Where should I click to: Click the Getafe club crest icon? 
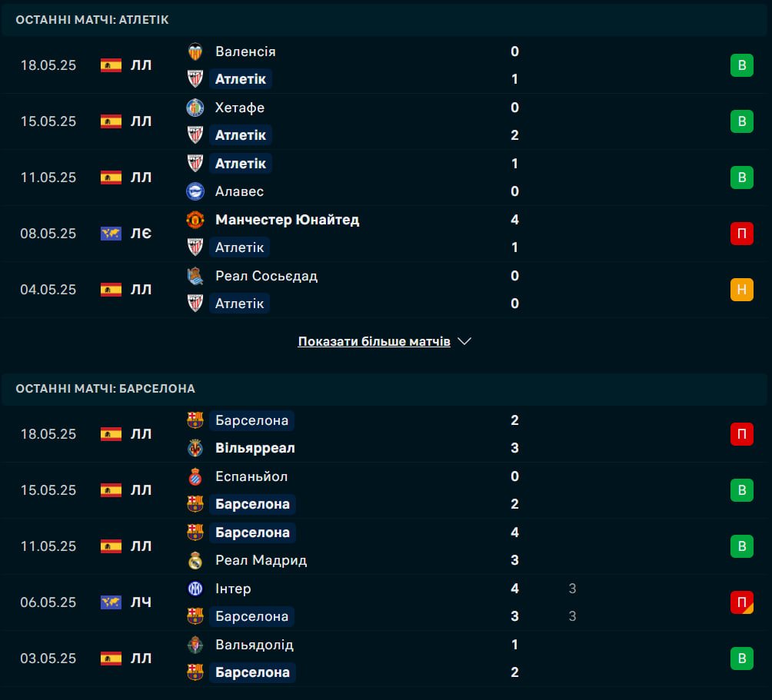195,108
